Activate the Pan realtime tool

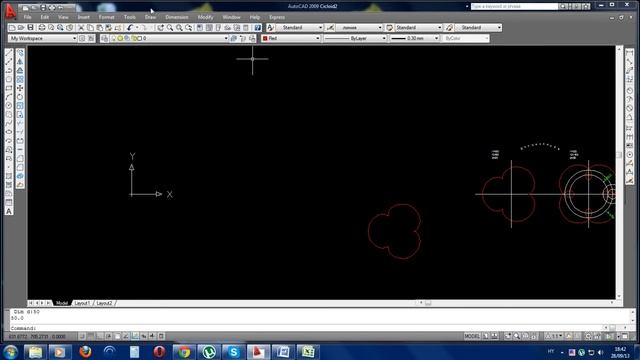160,28
